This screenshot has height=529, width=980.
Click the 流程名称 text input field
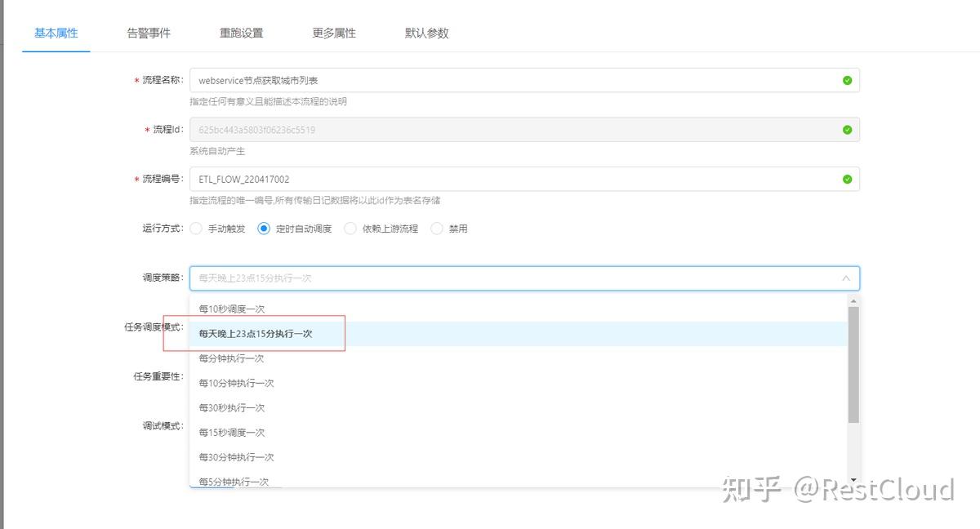pyautogui.click(x=490, y=79)
